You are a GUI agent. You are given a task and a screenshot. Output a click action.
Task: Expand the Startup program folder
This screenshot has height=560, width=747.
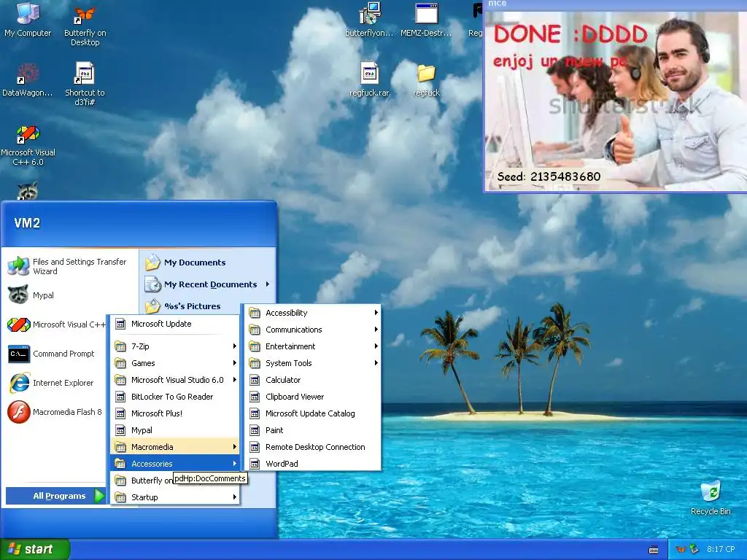click(175, 497)
